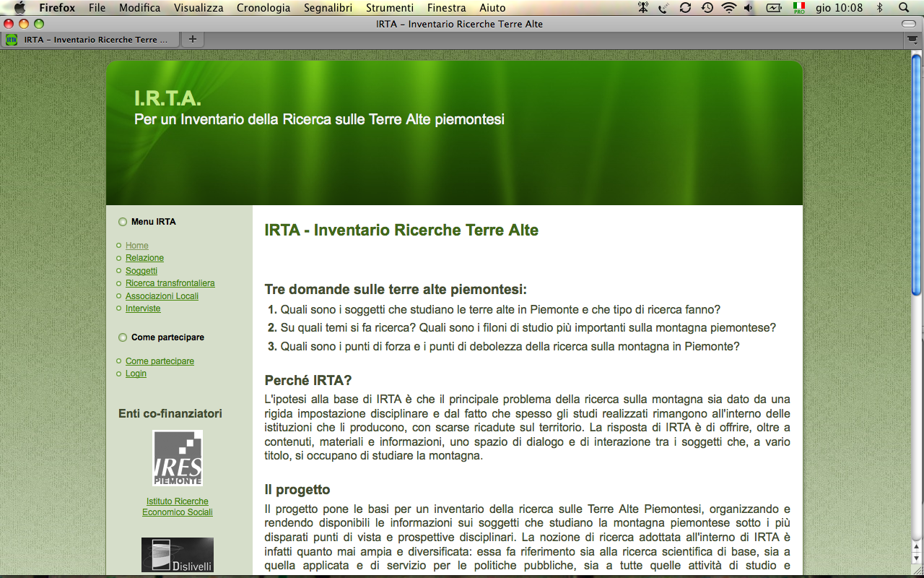The width and height of the screenshot is (924, 578).
Task: Open Spotlight search
Action: (905, 8)
